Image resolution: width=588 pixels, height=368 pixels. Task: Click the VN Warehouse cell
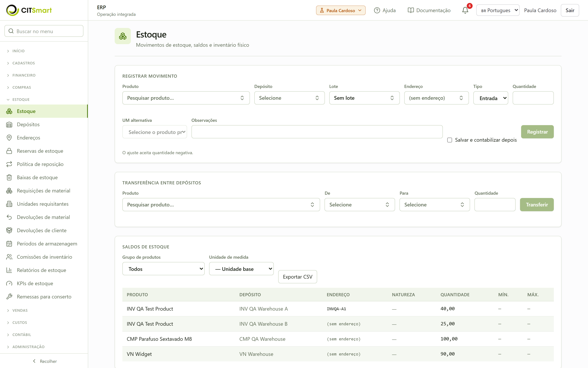(x=256, y=354)
